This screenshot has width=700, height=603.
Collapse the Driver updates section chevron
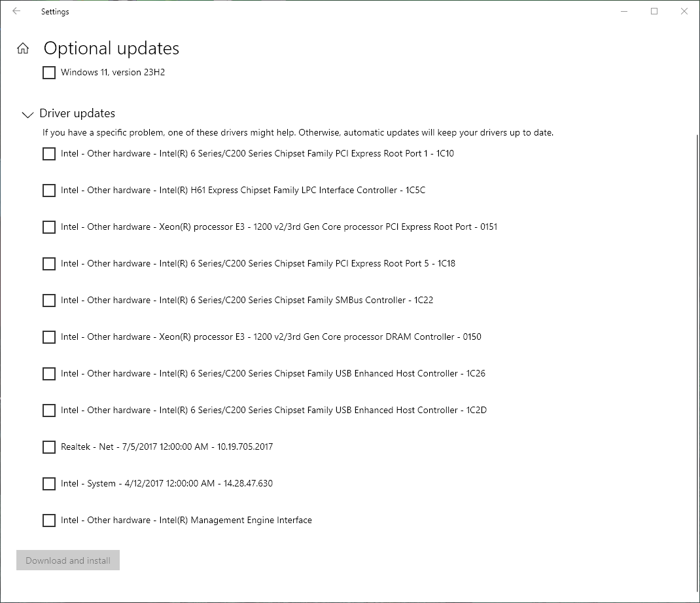[x=27, y=115]
